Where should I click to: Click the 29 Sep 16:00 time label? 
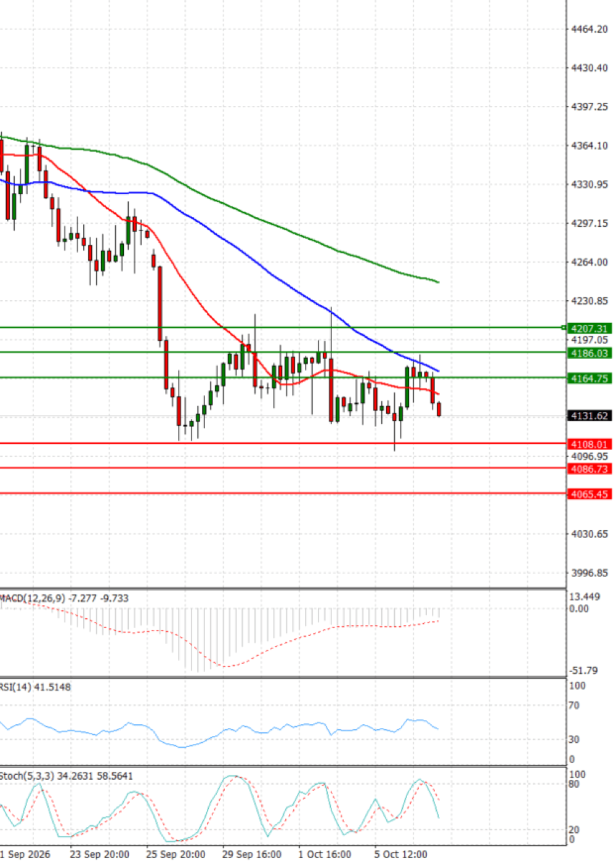[251, 854]
